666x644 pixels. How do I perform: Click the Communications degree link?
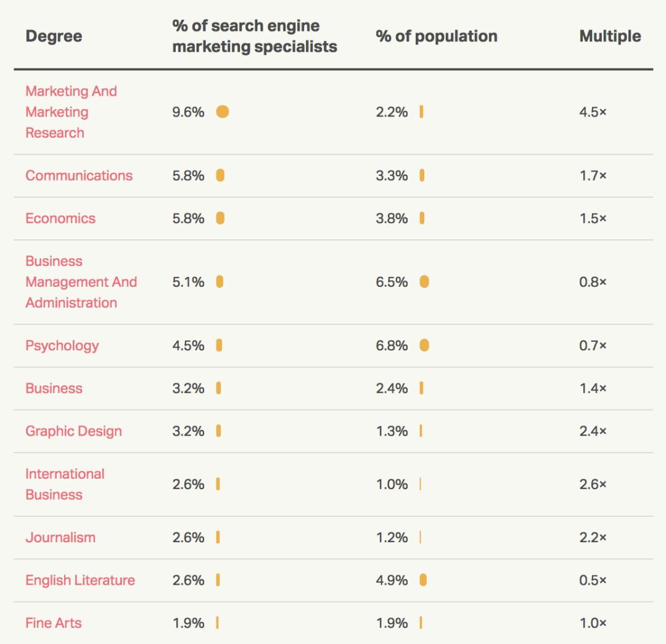click(79, 175)
